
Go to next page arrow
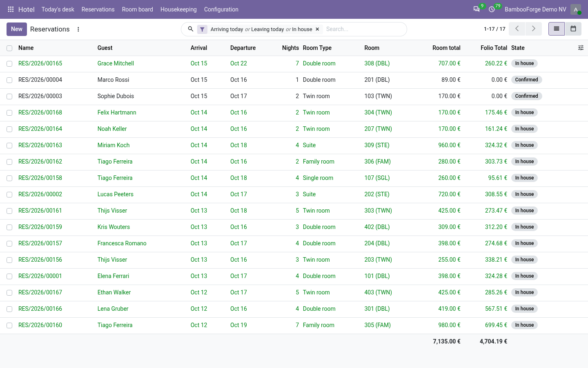point(533,29)
